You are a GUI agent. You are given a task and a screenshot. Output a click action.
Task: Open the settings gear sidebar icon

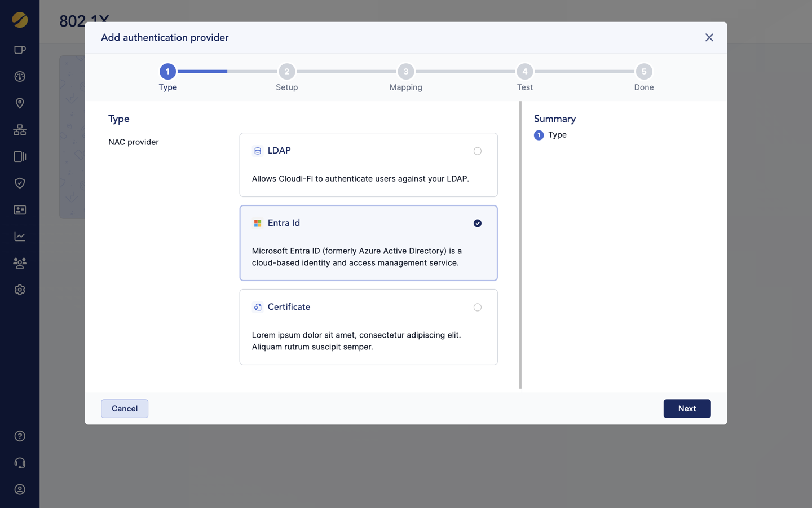click(20, 290)
